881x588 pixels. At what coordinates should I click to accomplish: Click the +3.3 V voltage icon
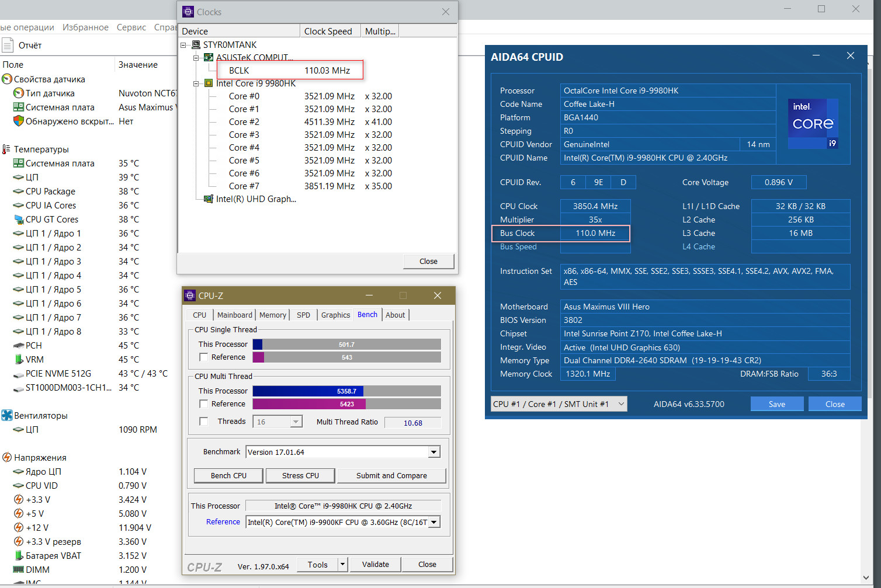pyautogui.click(x=19, y=499)
